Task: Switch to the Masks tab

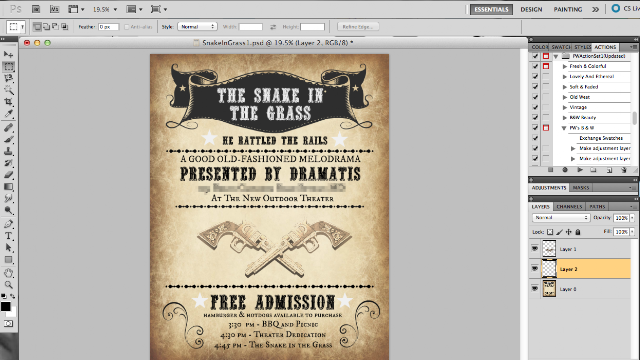Action: click(x=581, y=188)
